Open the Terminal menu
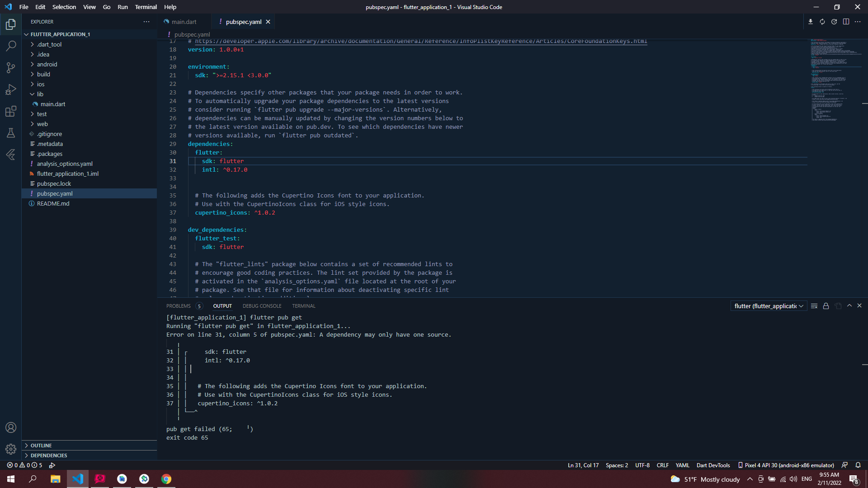 point(146,7)
